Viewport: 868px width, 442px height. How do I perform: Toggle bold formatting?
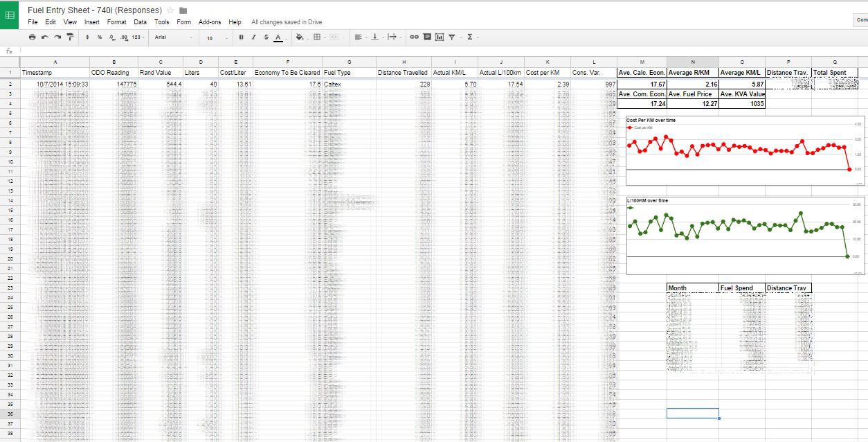[241, 37]
